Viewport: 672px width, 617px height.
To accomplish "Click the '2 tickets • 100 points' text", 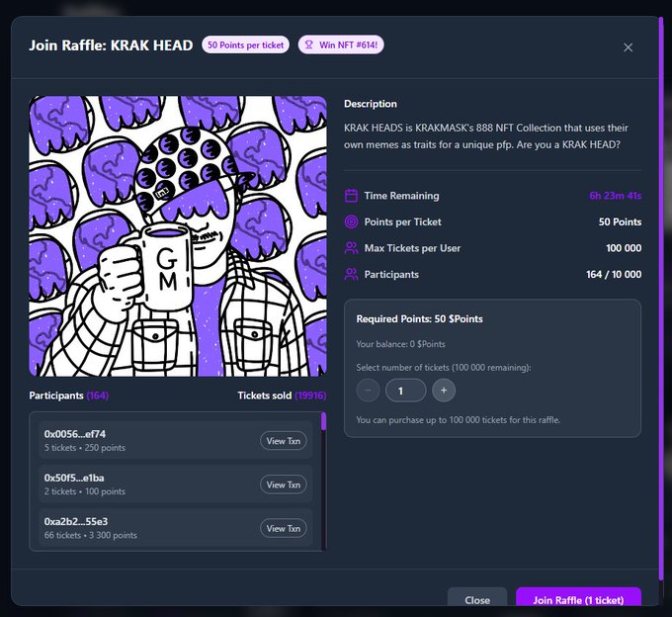I will tap(85, 491).
